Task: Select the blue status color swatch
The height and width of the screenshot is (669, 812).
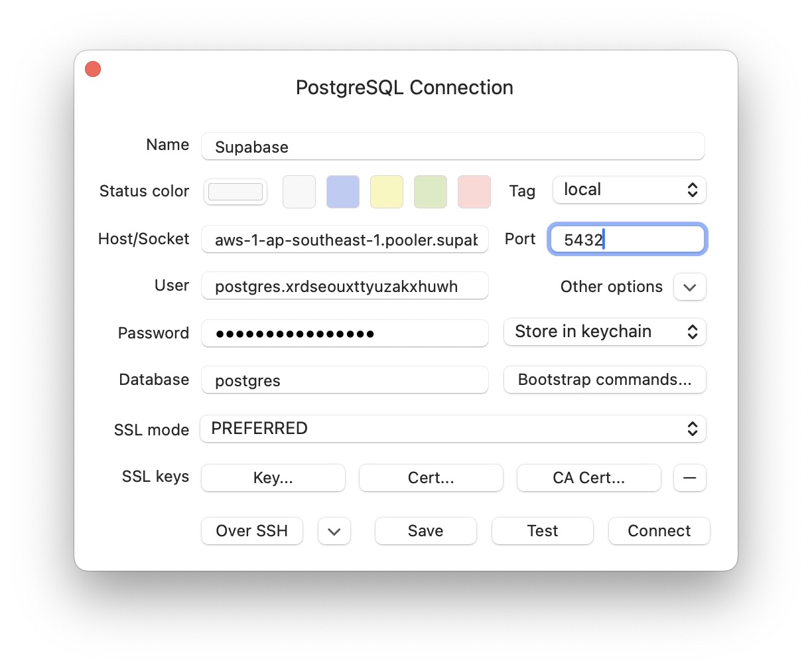Action: click(x=342, y=191)
